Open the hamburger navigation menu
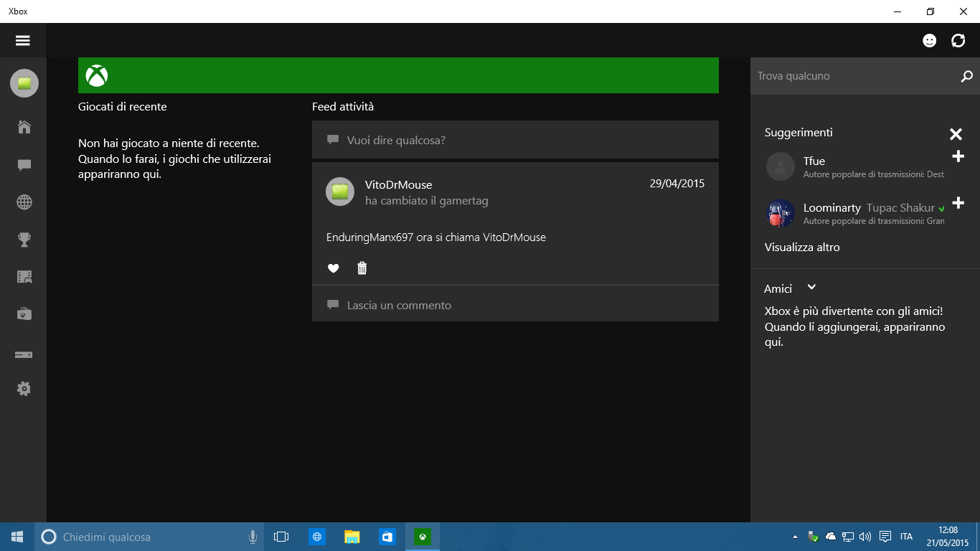The height and width of the screenshot is (551, 980). [23, 41]
